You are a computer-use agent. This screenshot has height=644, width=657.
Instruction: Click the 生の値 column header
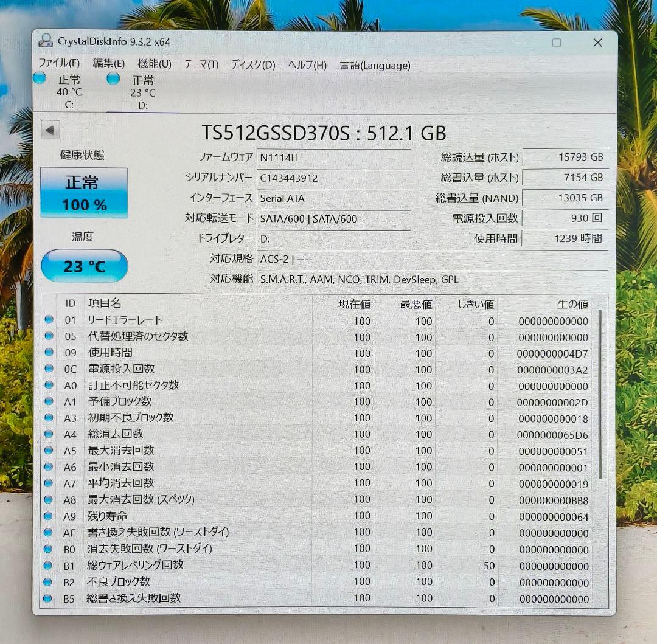pos(572,305)
